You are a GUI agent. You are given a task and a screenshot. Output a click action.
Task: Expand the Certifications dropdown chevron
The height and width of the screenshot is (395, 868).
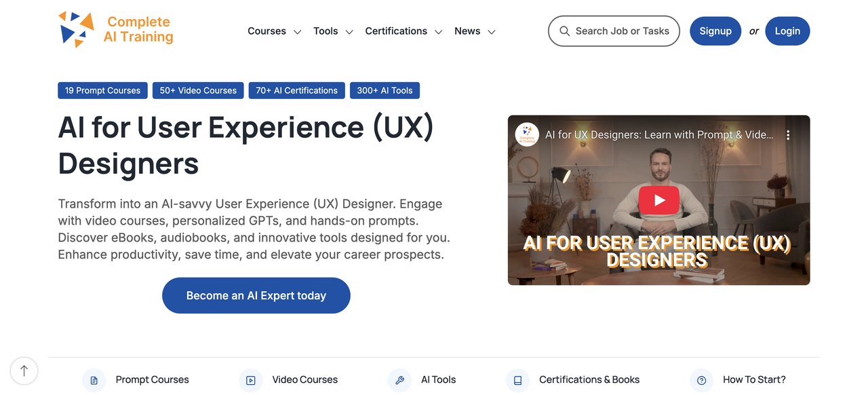tap(439, 32)
